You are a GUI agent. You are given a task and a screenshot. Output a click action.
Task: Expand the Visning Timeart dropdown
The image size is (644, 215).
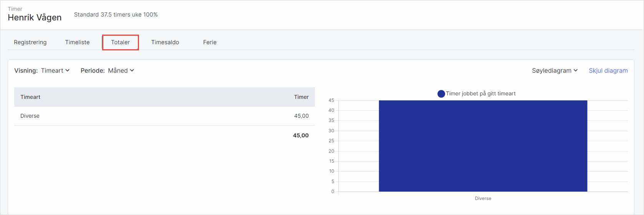55,70
